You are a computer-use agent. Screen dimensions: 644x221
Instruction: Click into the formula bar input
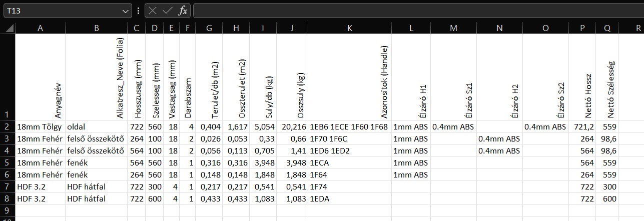tap(418, 10)
